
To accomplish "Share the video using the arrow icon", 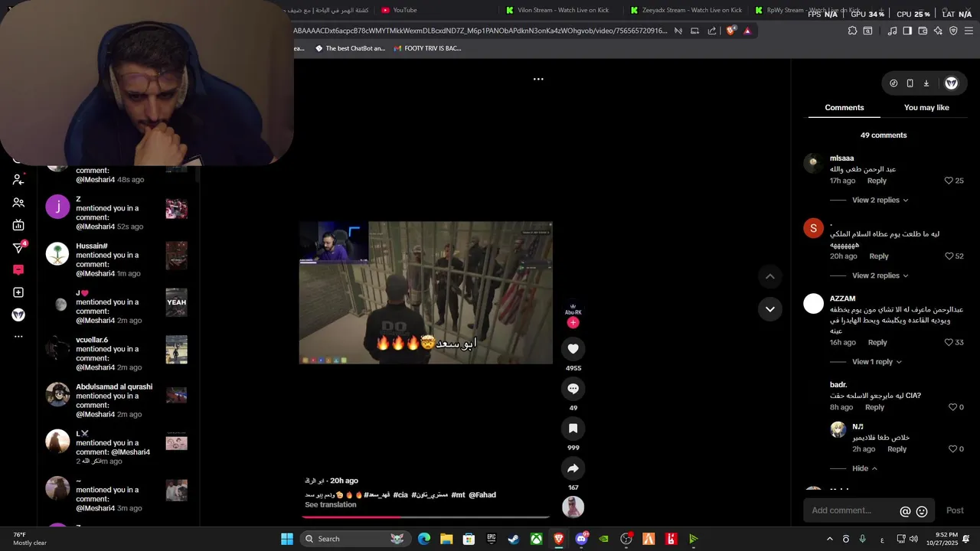I will point(573,468).
